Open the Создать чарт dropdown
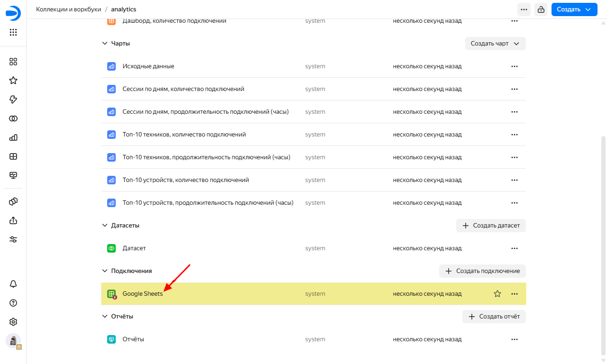 click(x=495, y=44)
